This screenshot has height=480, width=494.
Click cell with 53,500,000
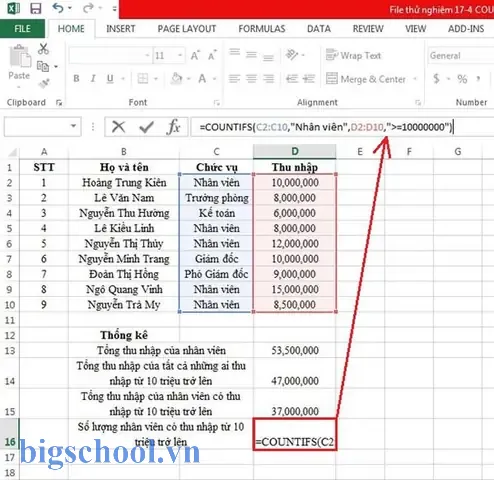click(x=295, y=350)
